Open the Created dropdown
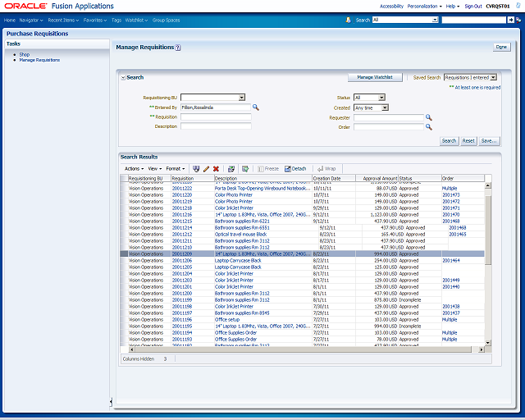The height and width of the screenshot is (420, 525). (x=385, y=107)
